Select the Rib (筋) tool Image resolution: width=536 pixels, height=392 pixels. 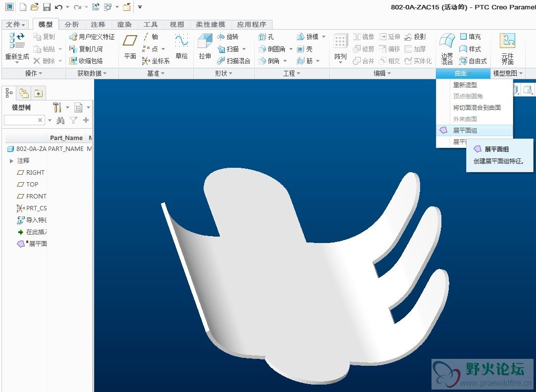pos(305,61)
